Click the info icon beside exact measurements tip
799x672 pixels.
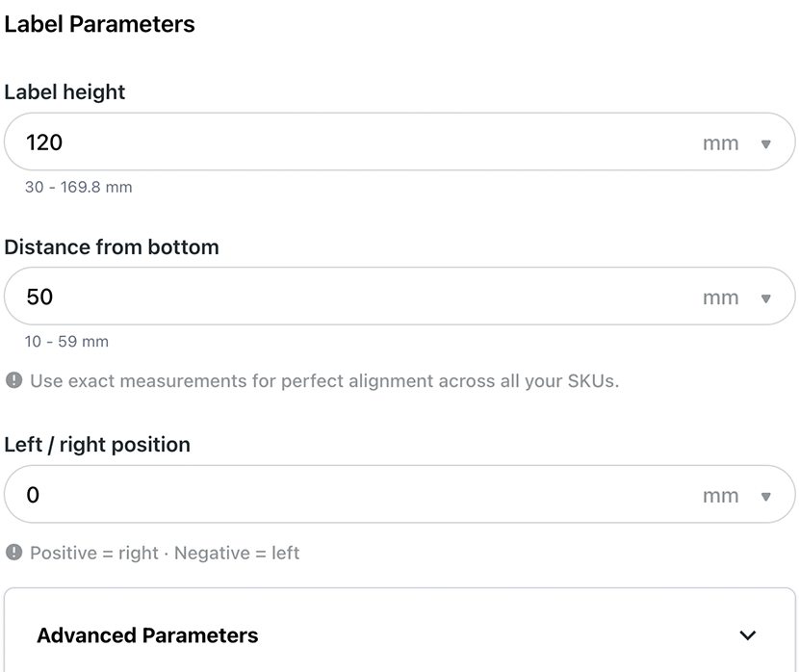pyautogui.click(x=13, y=381)
